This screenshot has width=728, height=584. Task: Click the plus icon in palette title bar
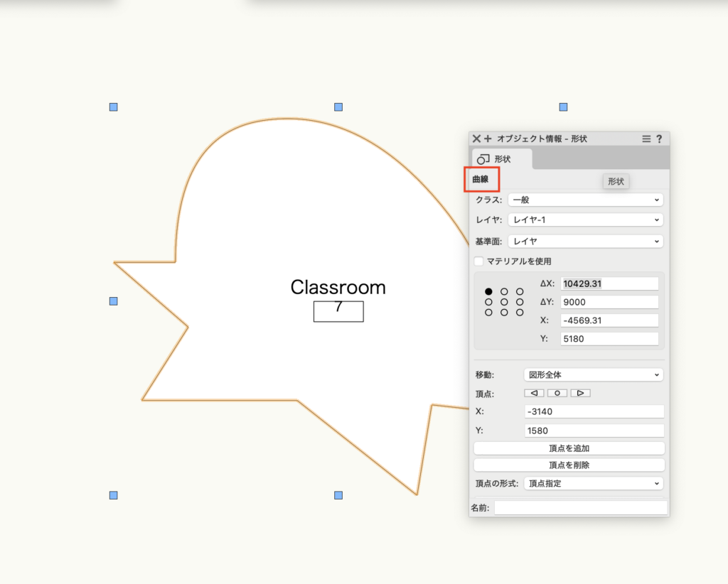(x=488, y=139)
